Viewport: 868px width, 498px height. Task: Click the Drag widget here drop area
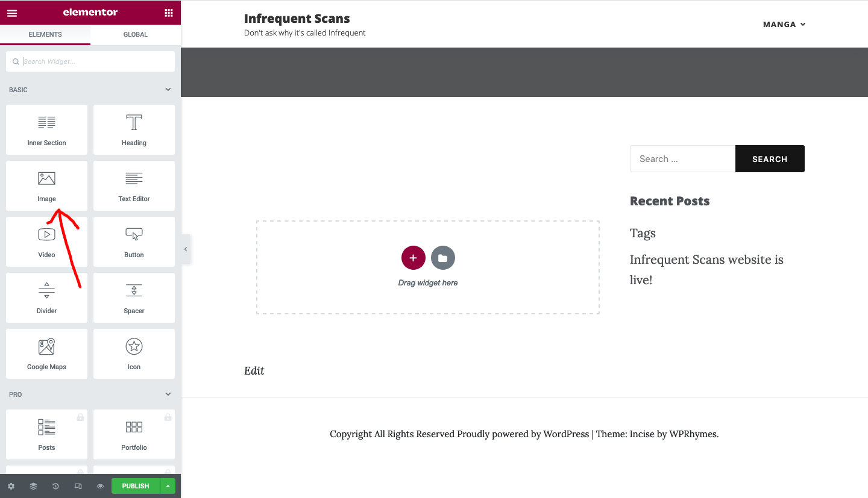coord(428,267)
